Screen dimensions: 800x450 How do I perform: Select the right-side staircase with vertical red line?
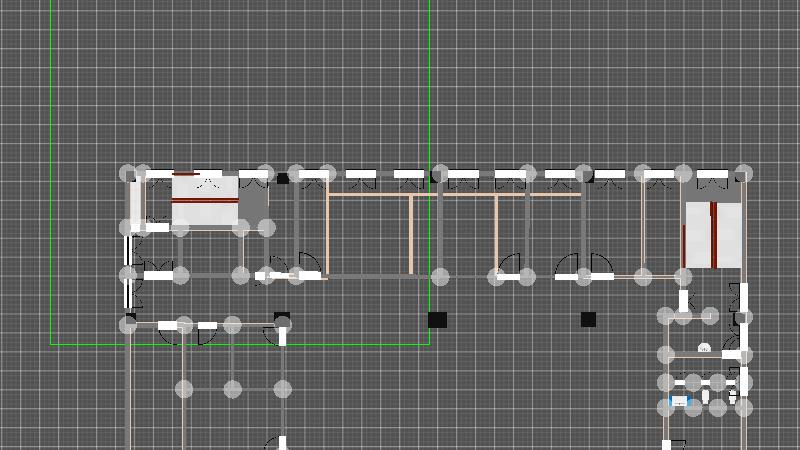[713, 235]
